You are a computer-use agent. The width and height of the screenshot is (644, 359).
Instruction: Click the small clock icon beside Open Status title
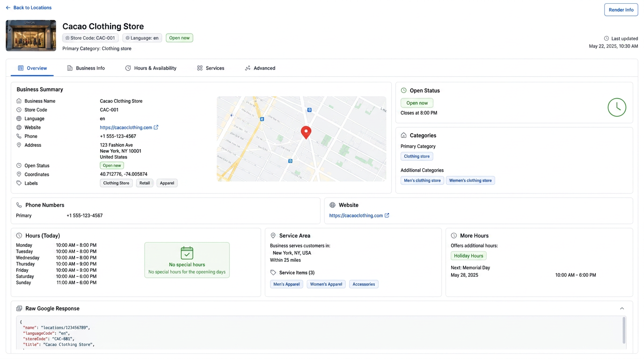pyautogui.click(x=403, y=91)
